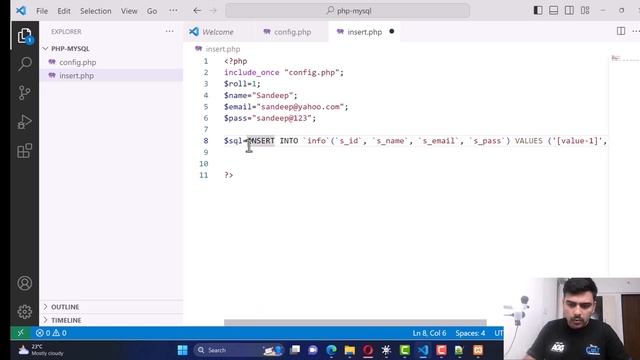640x360 pixels.
Task: Select insert.php in the explorer tree
Action: [x=76, y=76]
